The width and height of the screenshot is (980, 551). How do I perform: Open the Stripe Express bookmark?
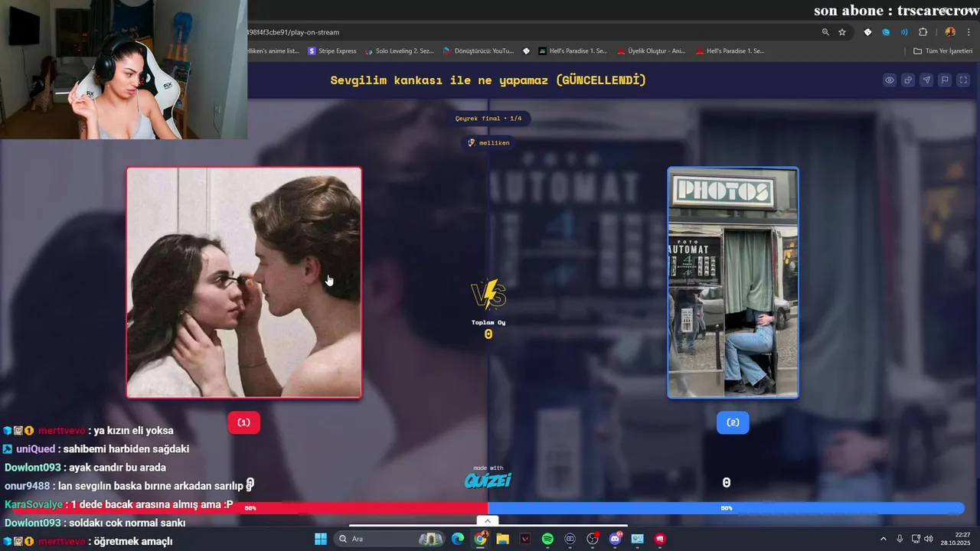coord(332,51)
